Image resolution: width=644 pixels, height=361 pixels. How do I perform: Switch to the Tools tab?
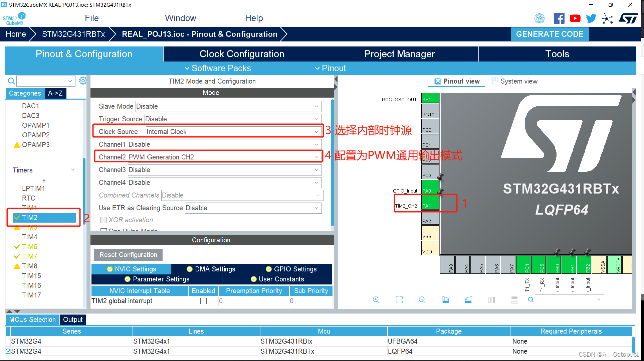(557, 54)
